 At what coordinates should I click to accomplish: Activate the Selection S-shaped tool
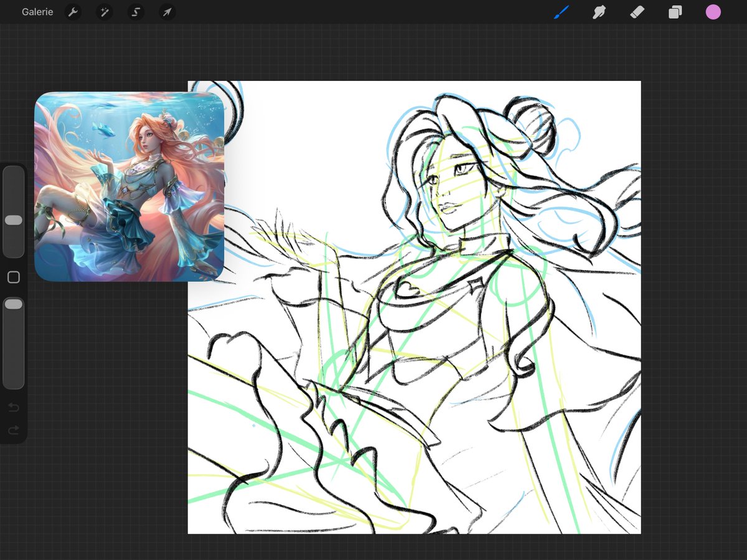pos(136,12)
